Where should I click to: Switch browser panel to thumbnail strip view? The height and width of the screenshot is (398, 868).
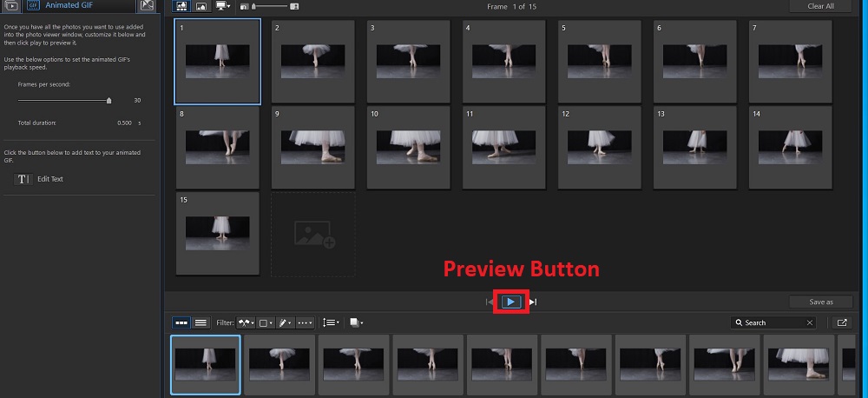coord(181,322)
